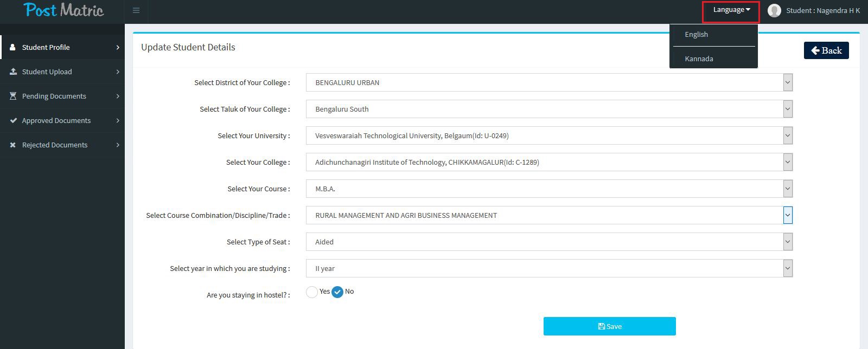Open Pending Documents sidebar menu
This screenshot has width=868, height=349.
click(62, 96)
